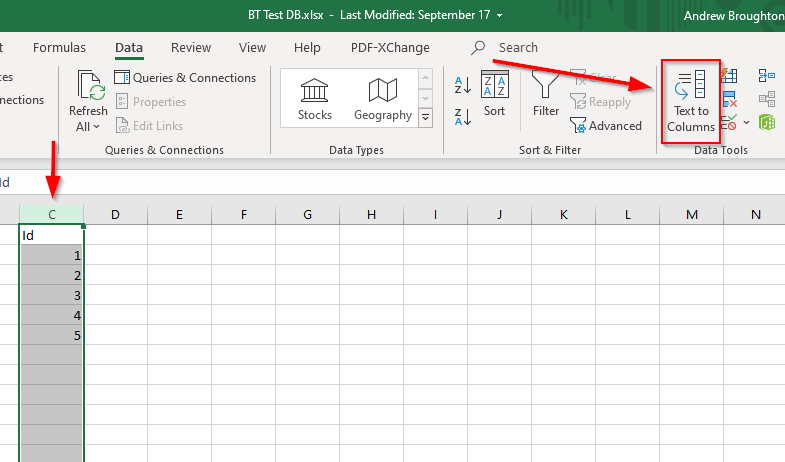Viewport: 785px width, 462px height.
Task: Select the Stocks data type
Action: (314, 99)
